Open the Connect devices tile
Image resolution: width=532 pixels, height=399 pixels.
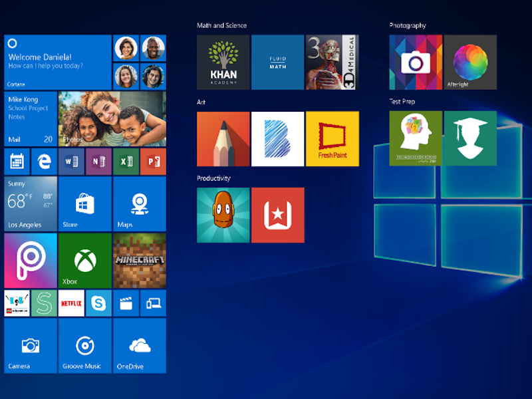click(153, 303)
